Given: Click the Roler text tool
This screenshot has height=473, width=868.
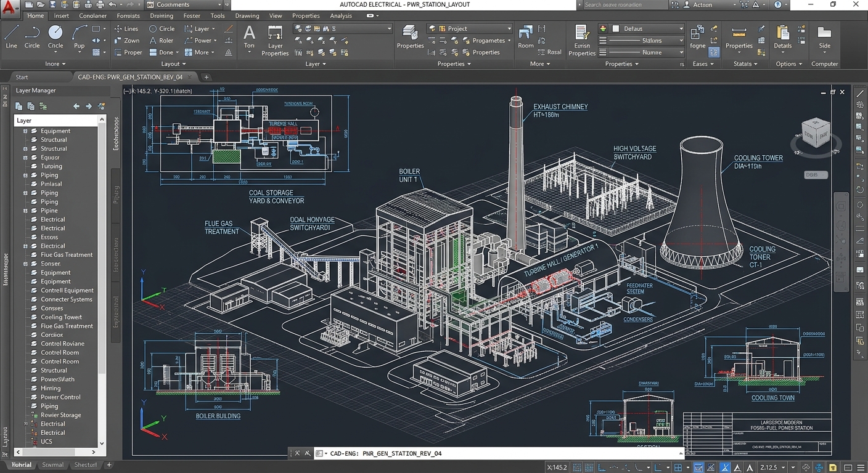Looking at the screenshot, I should (162, 41).
